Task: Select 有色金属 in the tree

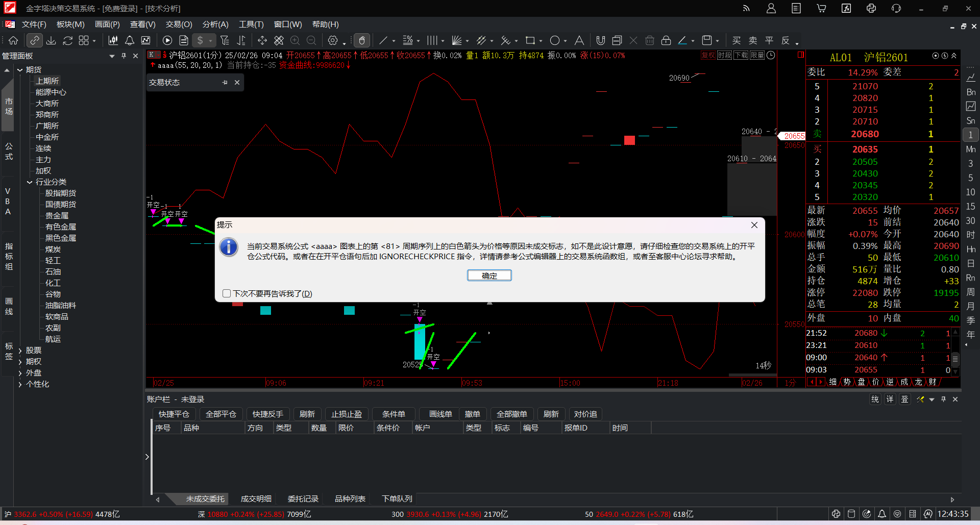Action: click(61, 227)
